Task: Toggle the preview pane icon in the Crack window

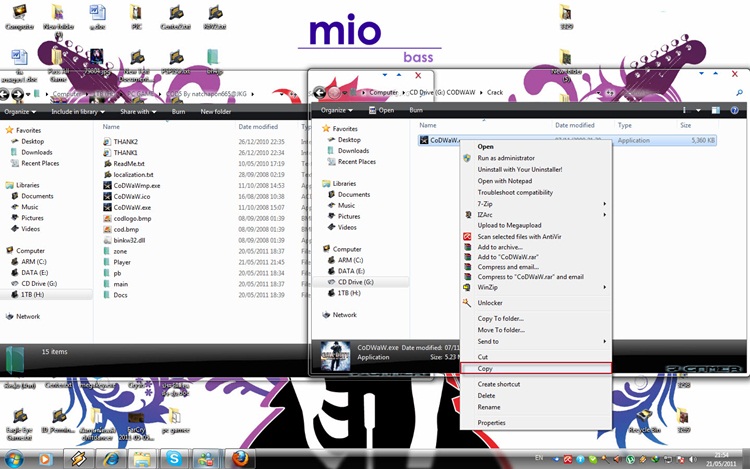Action: [716, 110]
